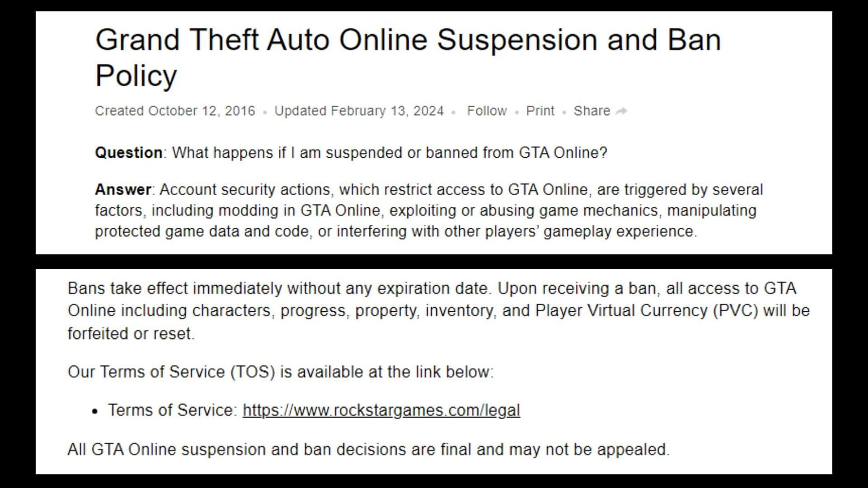Open the rockstargames.com/legal hyperlink

(381, 410)
